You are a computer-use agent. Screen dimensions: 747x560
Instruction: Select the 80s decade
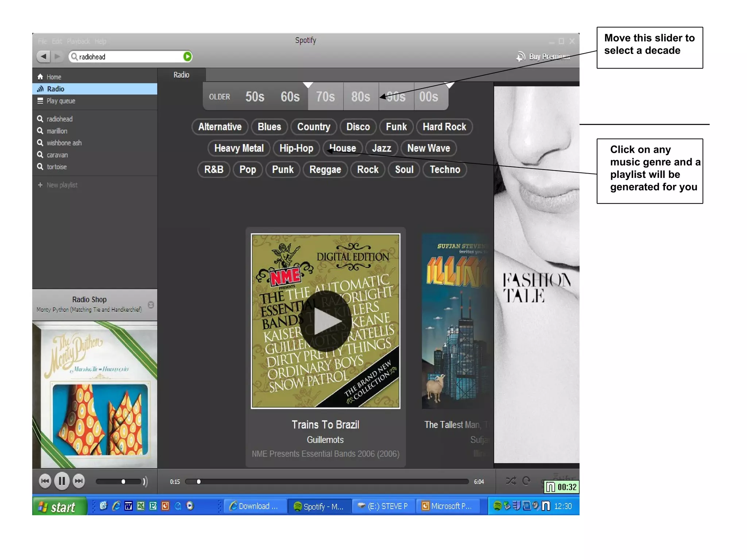[361, 97]
